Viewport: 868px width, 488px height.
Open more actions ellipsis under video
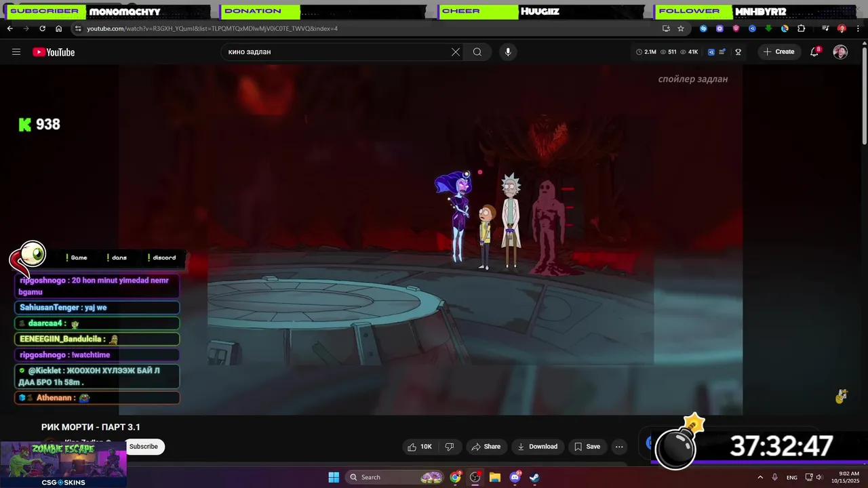(x=619, y=447)
